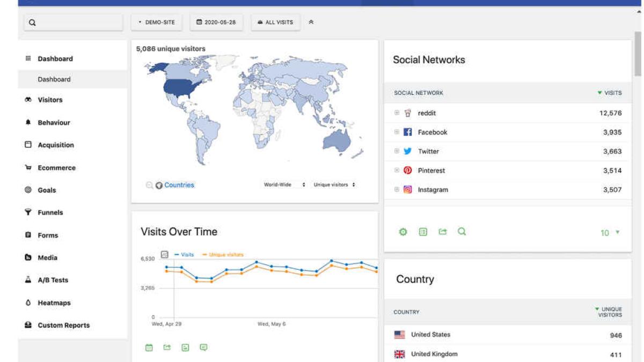Screen dimensions: 644x362
Task: Click the bell icon beside Behaviour
Action: [x=28, y=122]
